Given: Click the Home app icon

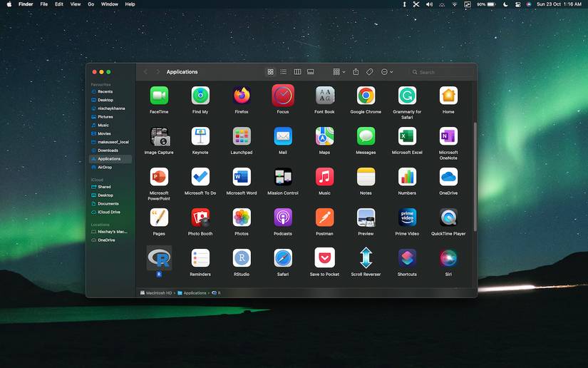Looking at the screenshot, I should pos(448,96).
